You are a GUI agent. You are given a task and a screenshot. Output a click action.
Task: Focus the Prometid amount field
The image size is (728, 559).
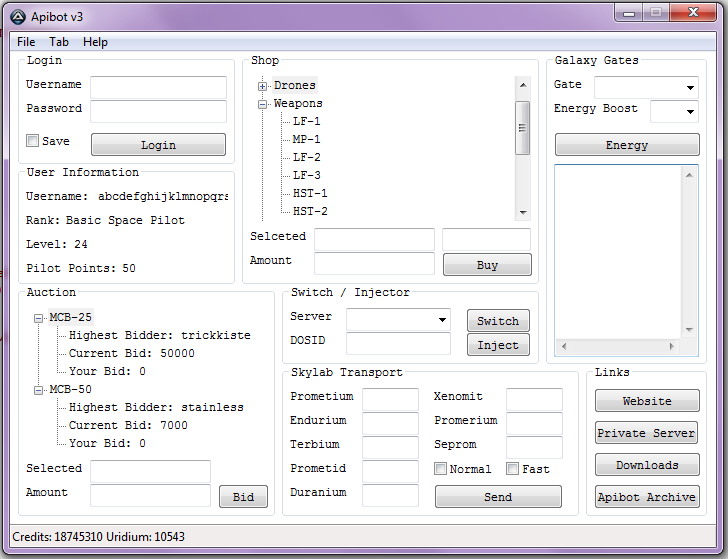coord(390,471)
